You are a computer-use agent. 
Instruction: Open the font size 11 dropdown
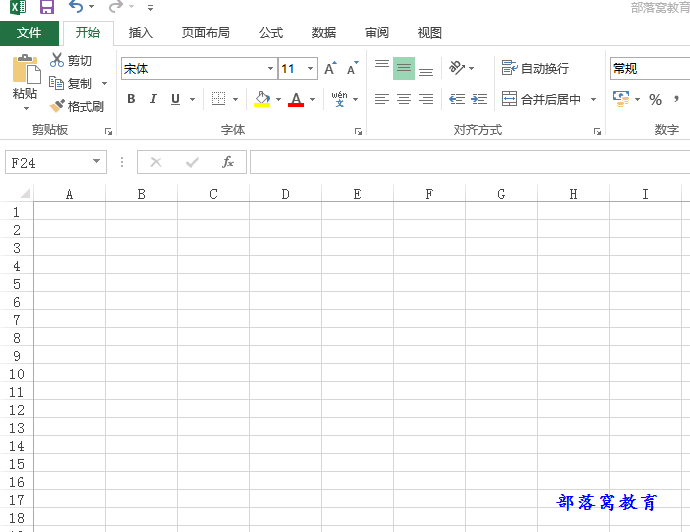coord(310,69)
